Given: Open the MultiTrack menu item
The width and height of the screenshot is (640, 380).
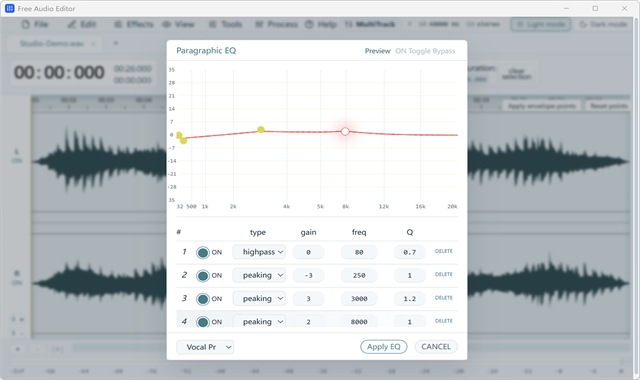Looking at the screenshot, I should click(x=370, y=24).
